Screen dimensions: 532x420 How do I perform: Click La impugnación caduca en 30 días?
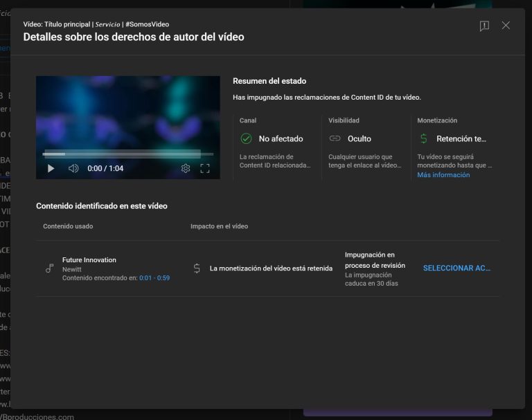tap(371, 279)
